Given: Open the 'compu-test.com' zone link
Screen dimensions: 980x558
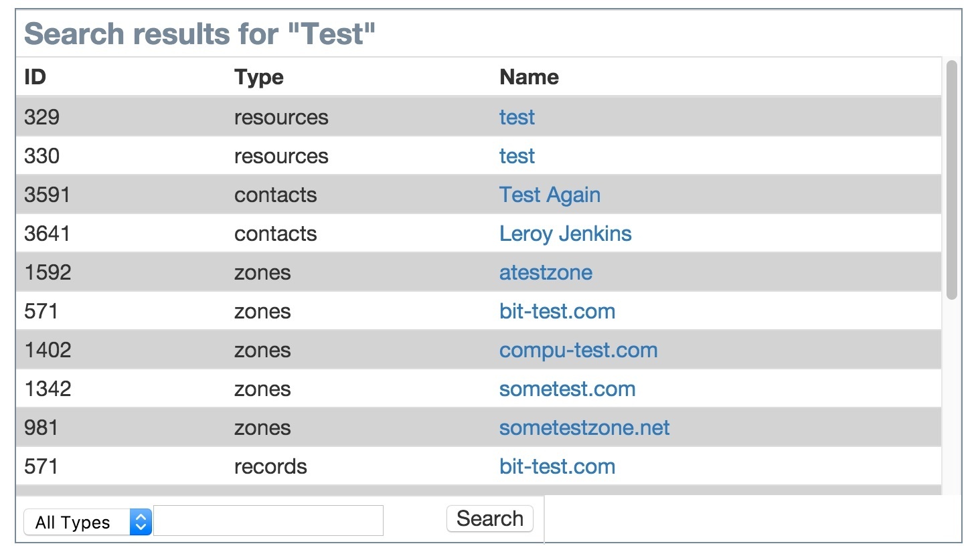Looking at the screenshot, I should click(x=578, y=351).
